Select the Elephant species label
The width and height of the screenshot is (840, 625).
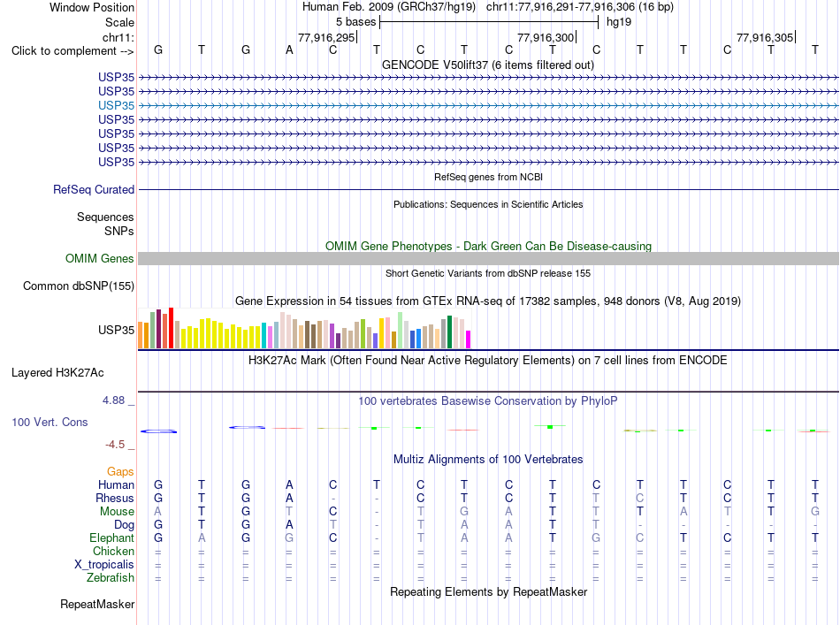pyautogui.click(x=111, y=537)
